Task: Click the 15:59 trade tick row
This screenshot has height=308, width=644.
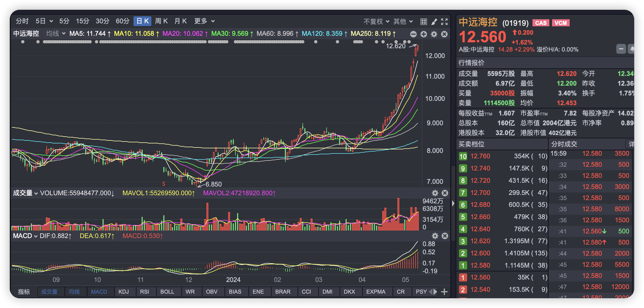Action: pos(591,153)
